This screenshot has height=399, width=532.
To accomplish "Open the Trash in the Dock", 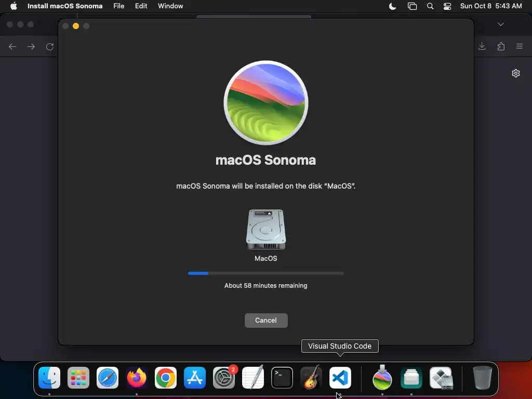I will coord(483,377).
